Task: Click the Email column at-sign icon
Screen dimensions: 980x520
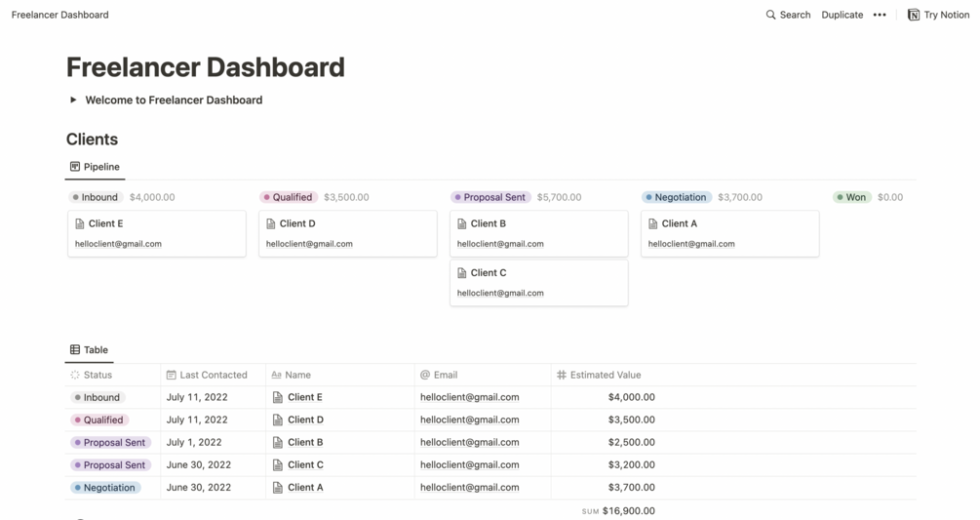Action: click(425, 375)
